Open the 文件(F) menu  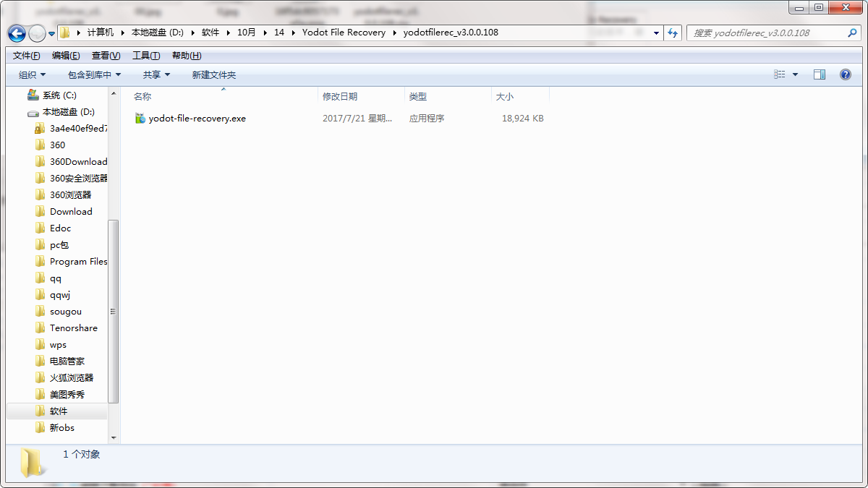pyautogui.click(x=27, y=56)
